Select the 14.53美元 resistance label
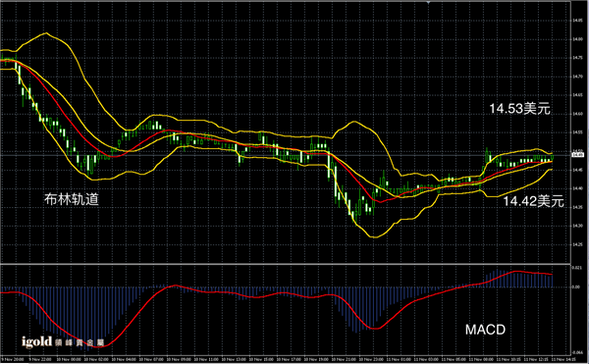 [x=519, y=109]
